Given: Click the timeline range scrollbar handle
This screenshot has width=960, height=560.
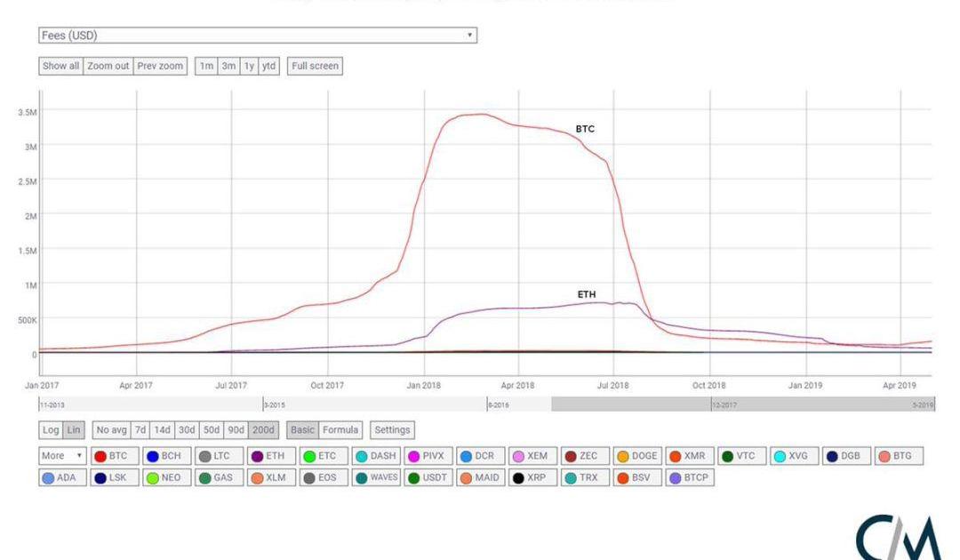Looking at the screenshot, I should 742,404.
